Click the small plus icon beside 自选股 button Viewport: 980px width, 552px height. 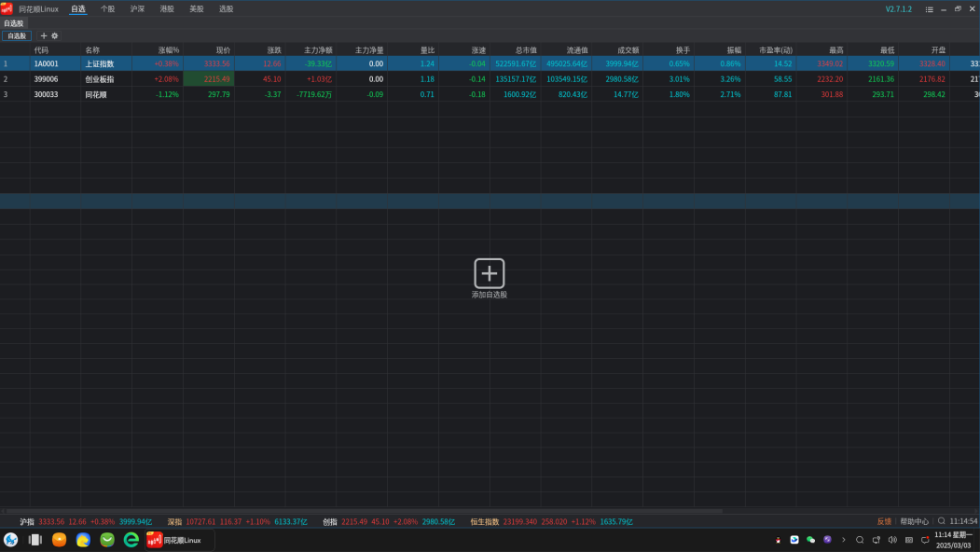(x=44, y=35)
